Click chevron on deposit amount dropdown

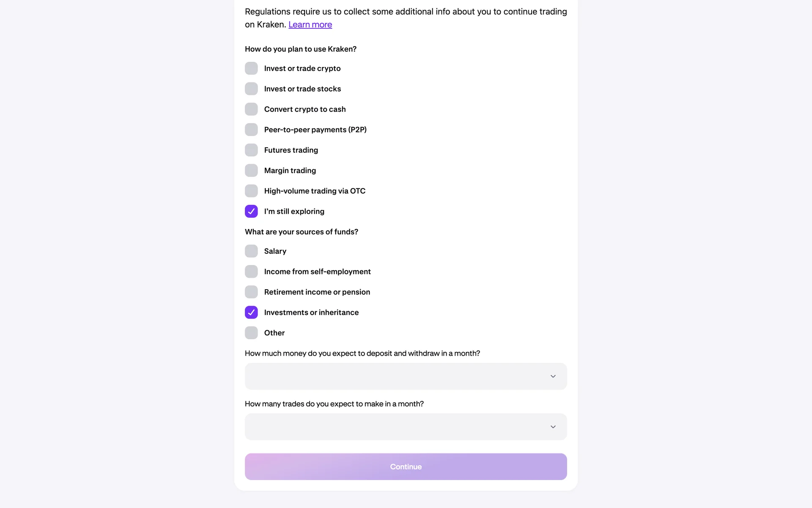(x=553, y=376)
